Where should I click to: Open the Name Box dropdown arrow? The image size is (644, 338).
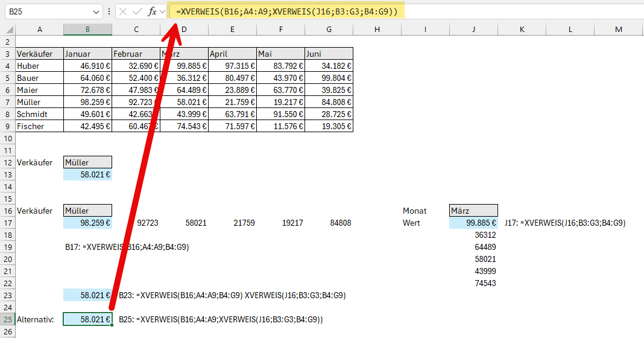pyautogui.click(x=96, y=11)
